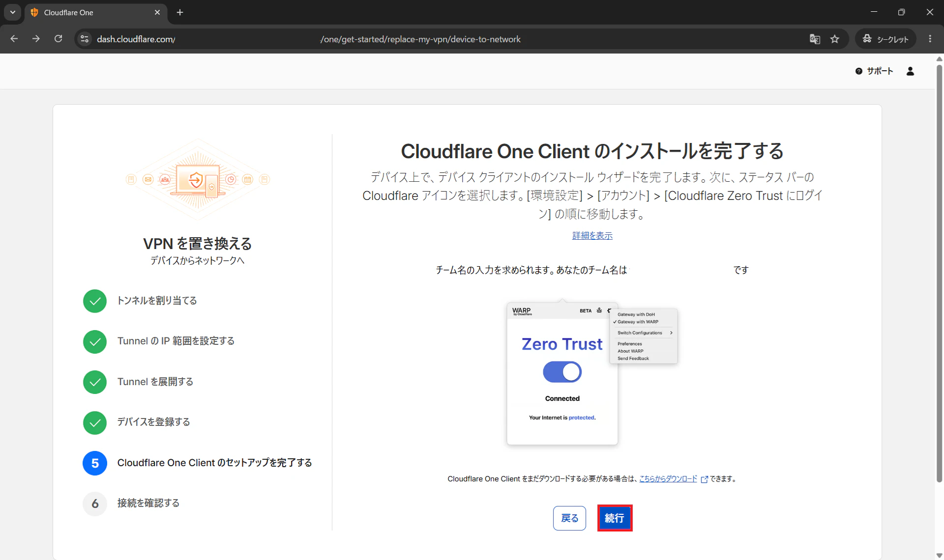Click the step 5 number badge
Screen dimensions: 944x560
[95, 463]
